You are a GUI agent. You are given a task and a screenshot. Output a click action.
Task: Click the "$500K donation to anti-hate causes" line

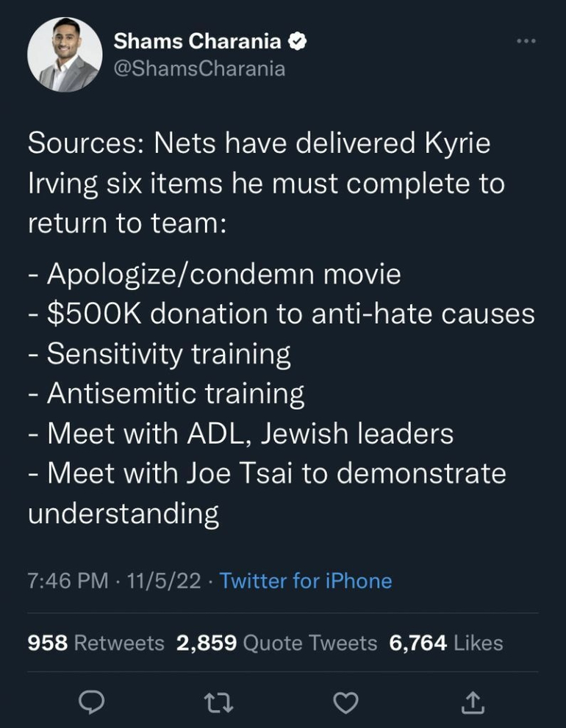(x=290, y=314)
